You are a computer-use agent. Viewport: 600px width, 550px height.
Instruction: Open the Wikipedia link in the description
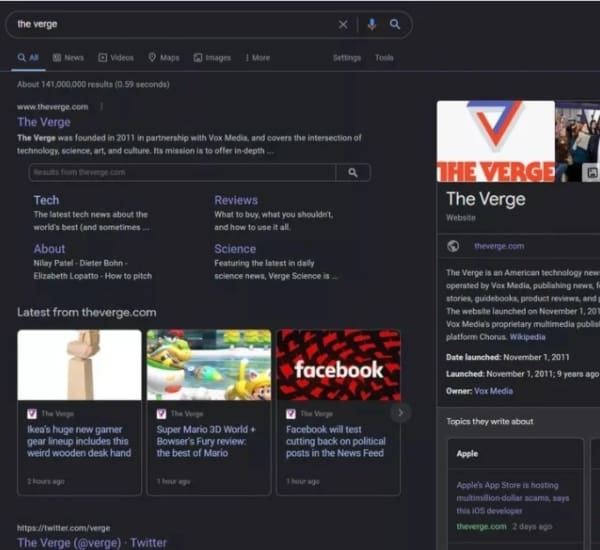(x=527, y=337)
